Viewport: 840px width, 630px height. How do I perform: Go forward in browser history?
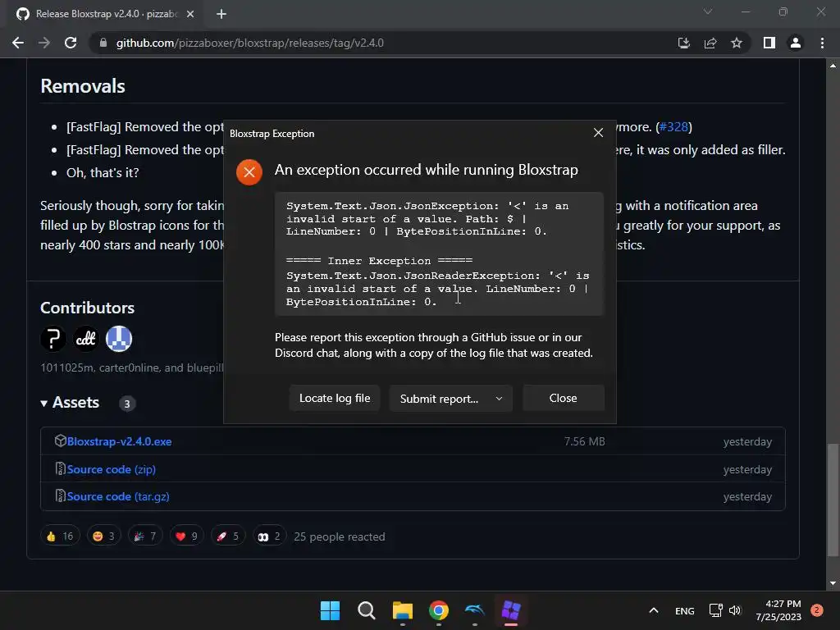click(x=44, y=43)
